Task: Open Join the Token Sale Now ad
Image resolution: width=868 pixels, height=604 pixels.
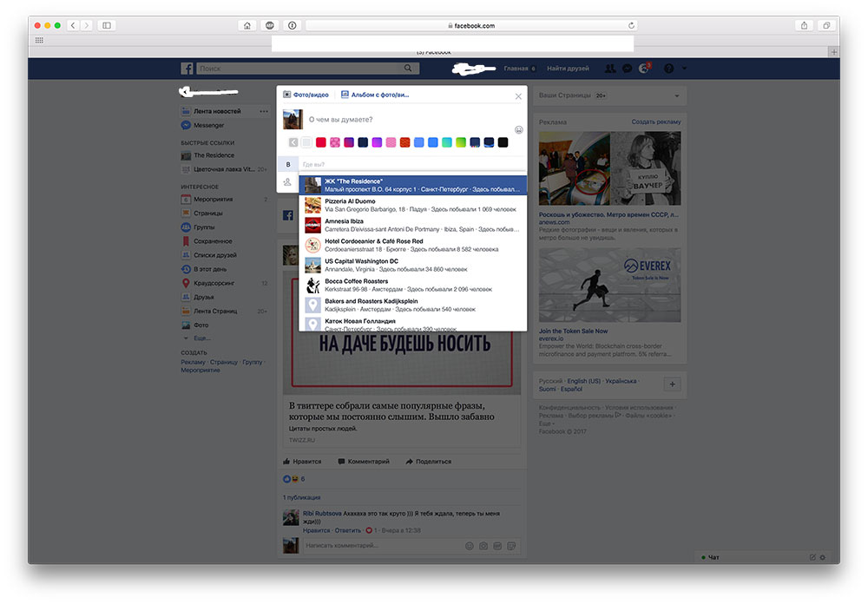Action: [573, 331]
